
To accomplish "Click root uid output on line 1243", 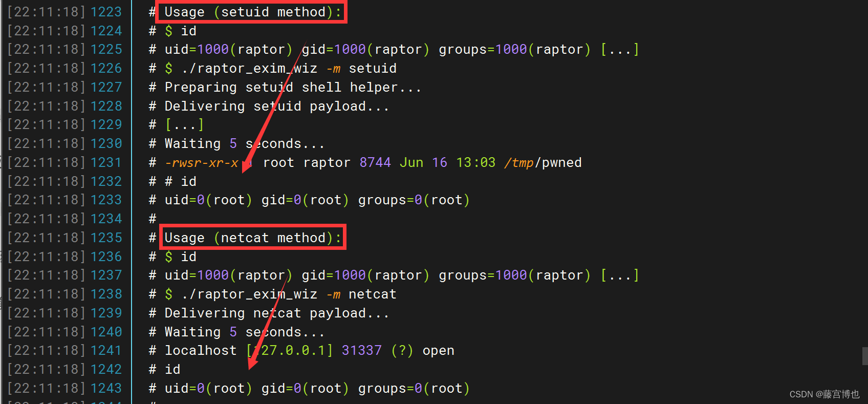I will (317, 388).
